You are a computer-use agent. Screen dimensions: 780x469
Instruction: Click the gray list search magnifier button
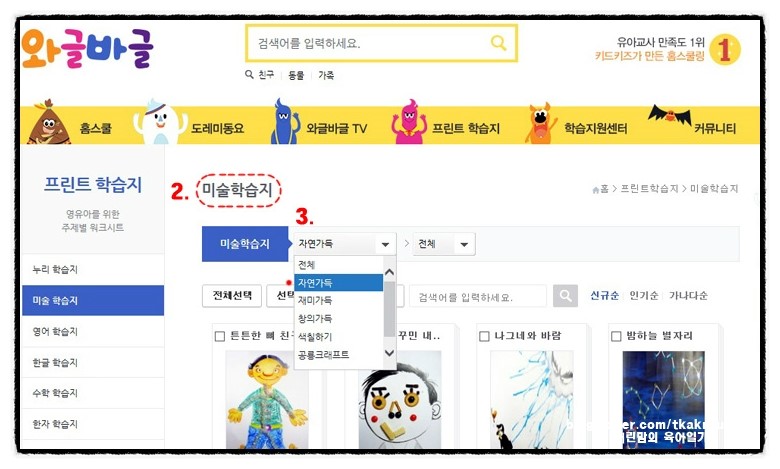tap(566, 296)
